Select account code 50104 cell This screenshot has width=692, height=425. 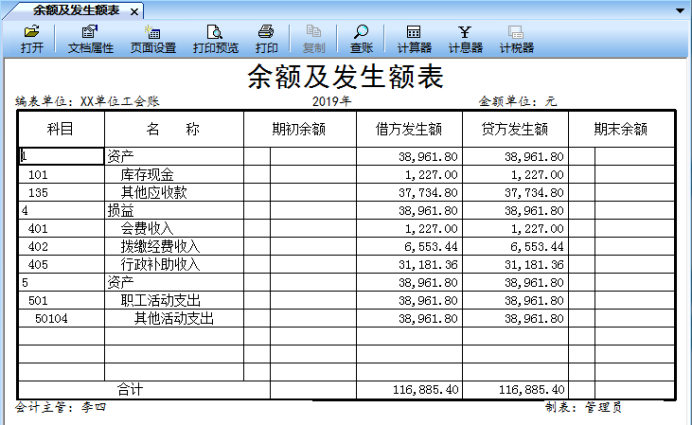coord(52,319)
